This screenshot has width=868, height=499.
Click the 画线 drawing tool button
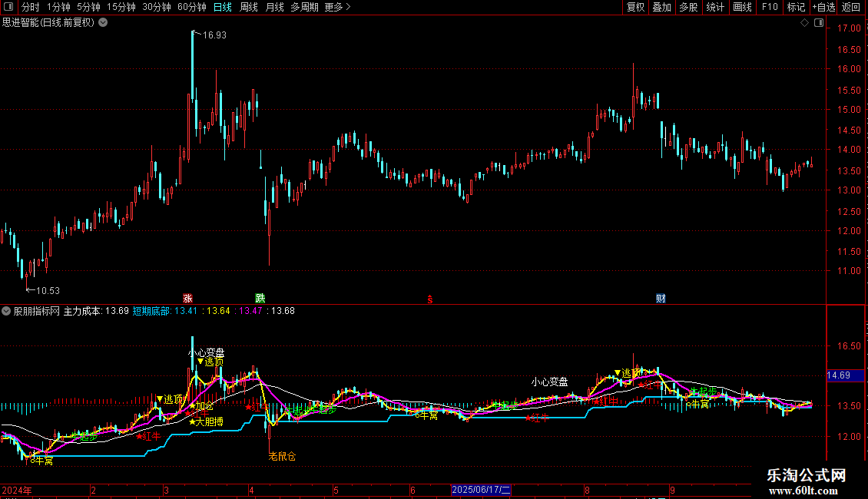click(x=742, y=8)
